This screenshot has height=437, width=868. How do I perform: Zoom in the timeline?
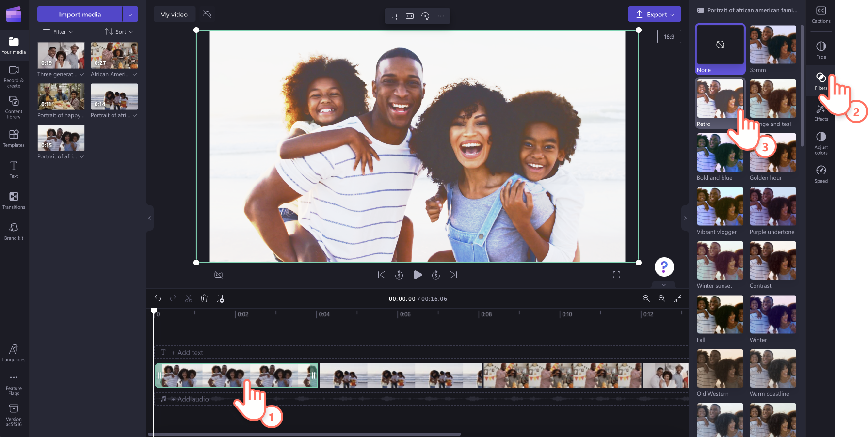[662, 298]
